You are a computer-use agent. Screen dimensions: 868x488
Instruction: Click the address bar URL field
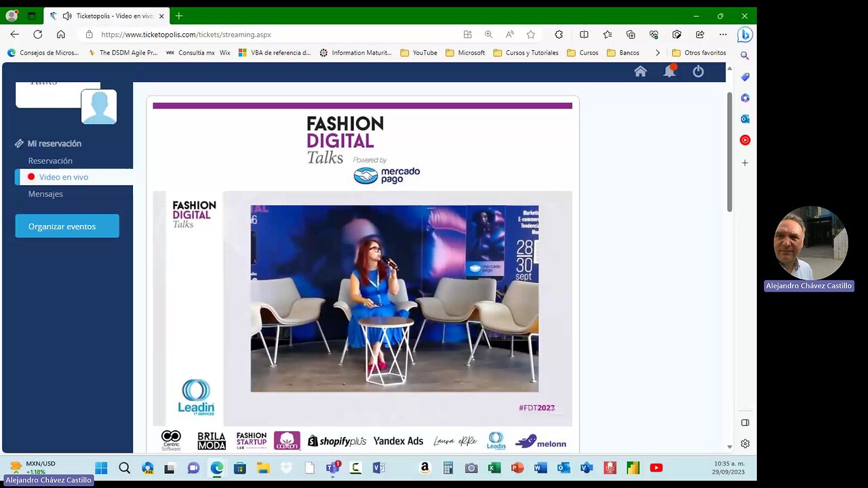(271, 35)
